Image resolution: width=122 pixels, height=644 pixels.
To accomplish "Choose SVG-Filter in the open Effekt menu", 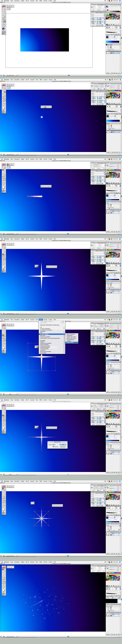I will click(52, 335).
